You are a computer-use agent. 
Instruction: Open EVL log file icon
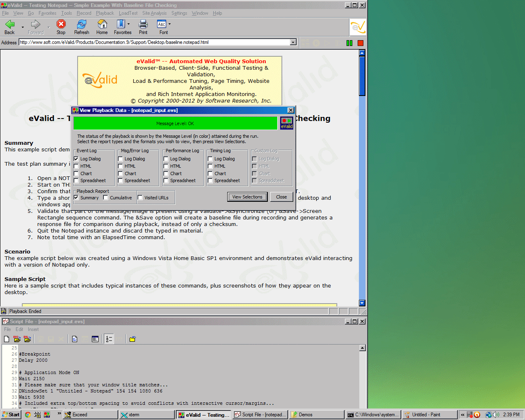(x=27, y=339)
